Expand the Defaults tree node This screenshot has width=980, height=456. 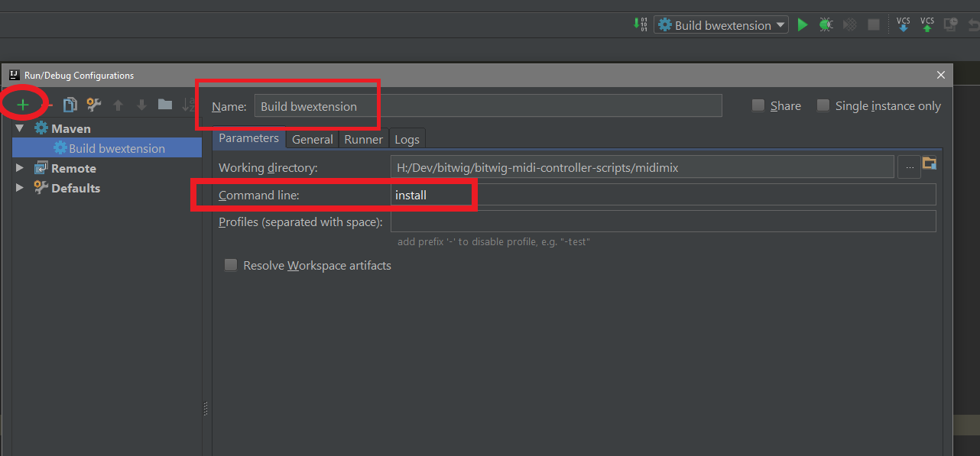pyautogui.click(x=20, y=188)
